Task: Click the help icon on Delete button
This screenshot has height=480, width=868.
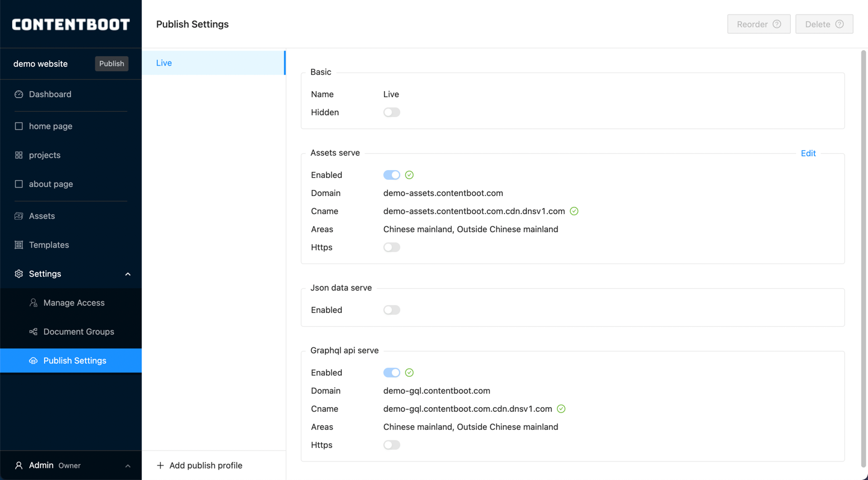Action: [x=840, y=24]
